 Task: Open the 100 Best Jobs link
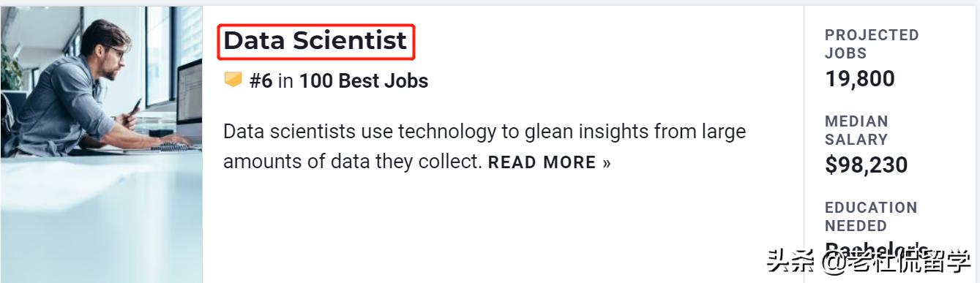pyautogui.click(x=364, y=80)
